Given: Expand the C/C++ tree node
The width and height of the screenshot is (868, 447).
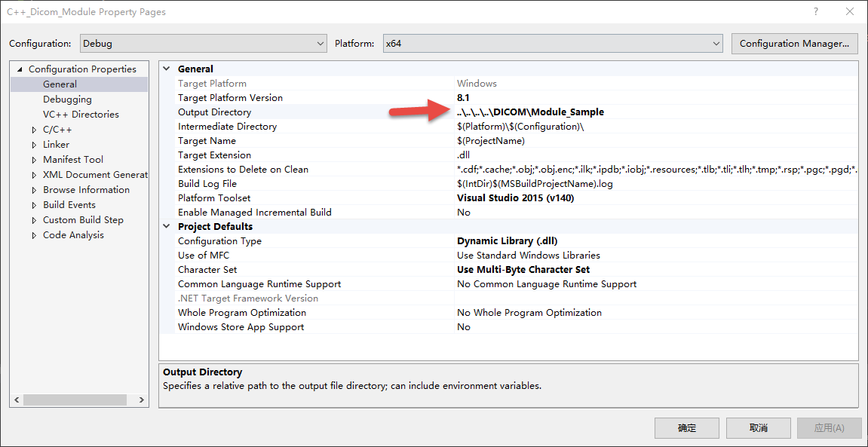Looking at the screenshot, I should point(33,129).
